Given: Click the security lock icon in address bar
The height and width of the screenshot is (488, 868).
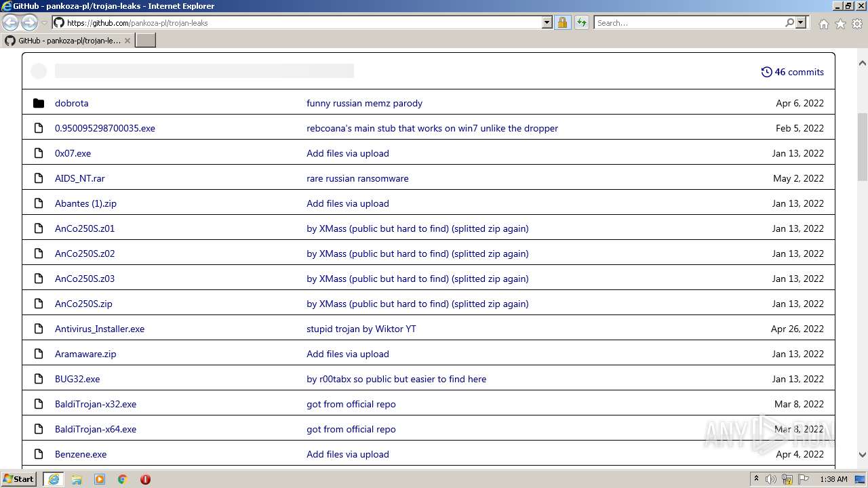Looking at the screenshot, I should coord(562,22).
